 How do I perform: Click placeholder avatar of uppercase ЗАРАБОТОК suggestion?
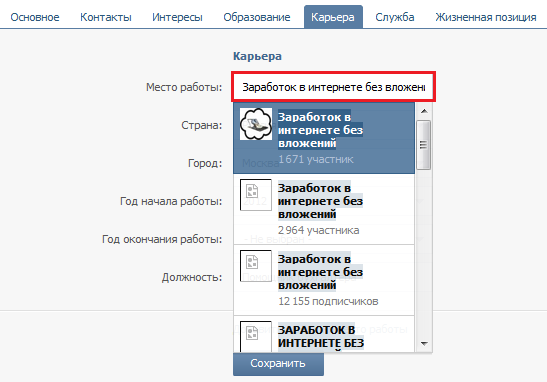pyautogui.click(x=256, y=336)
